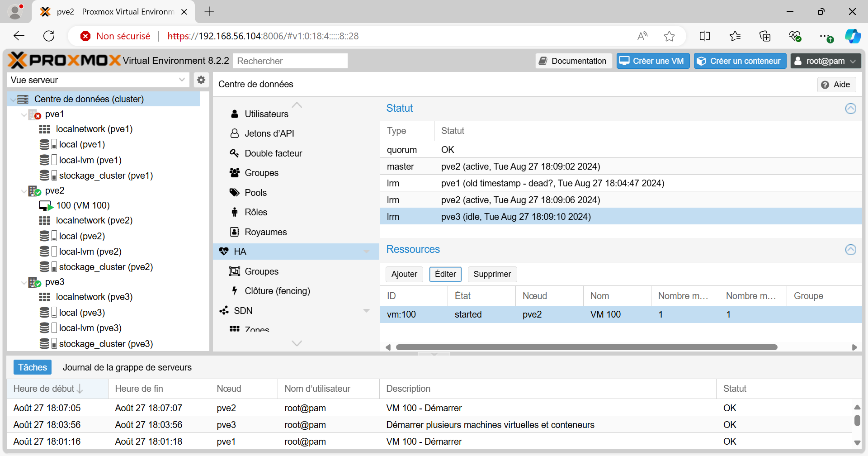Viewport: 868px width, 456px height.
Task: Collapse the Centre de données tree root
Action: click(13, 100)
